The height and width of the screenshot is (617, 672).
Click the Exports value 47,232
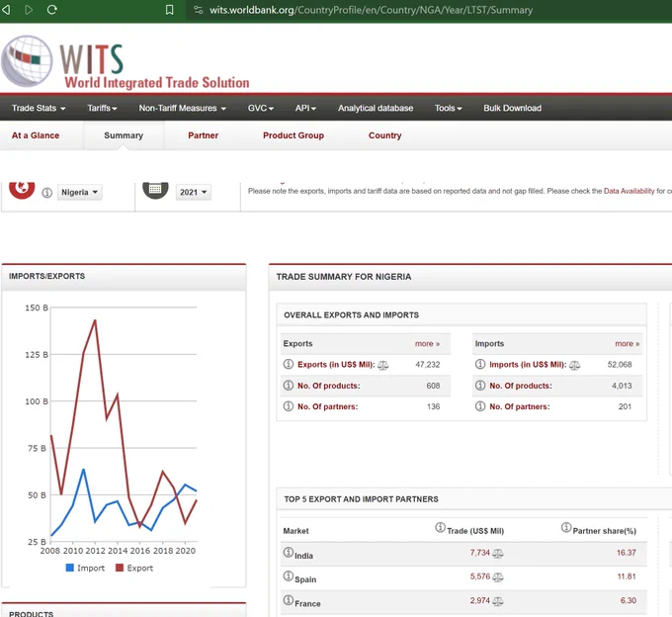coord(428,365)
